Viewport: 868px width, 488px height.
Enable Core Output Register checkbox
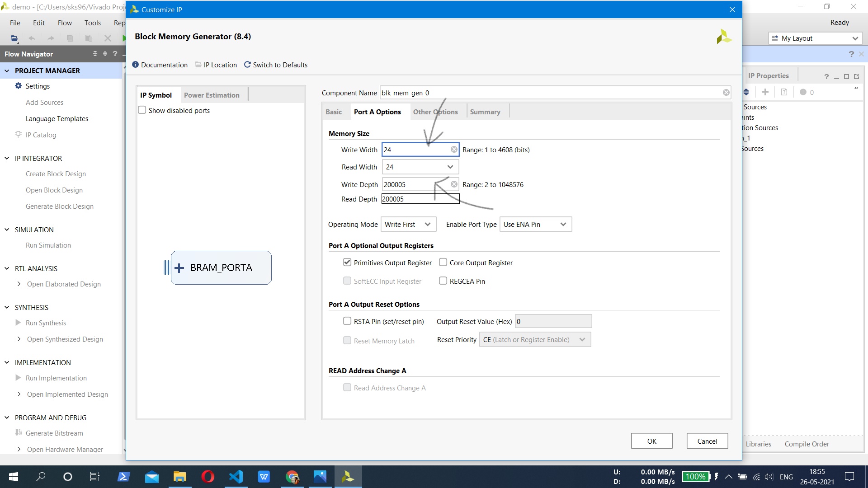[443, 263]
